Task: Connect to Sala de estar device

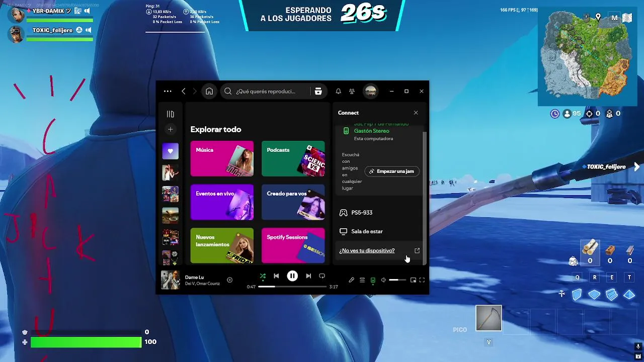Action: coord(380,231)
